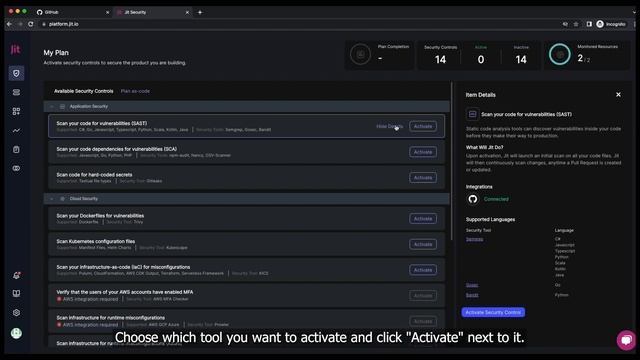Click the Plan Completion circle icon
The width and height of the screenshot is (640, 360).
[360, 54]
